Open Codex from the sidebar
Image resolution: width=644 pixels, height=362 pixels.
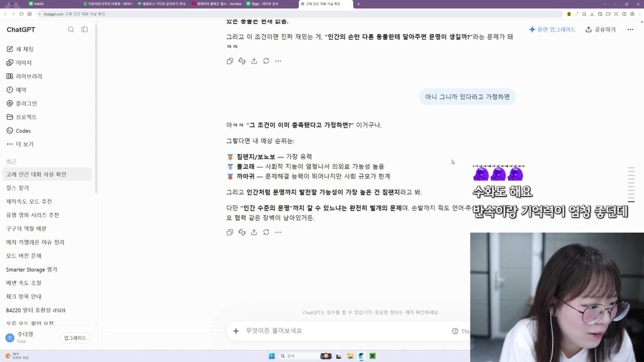click(x=47, y=131)
